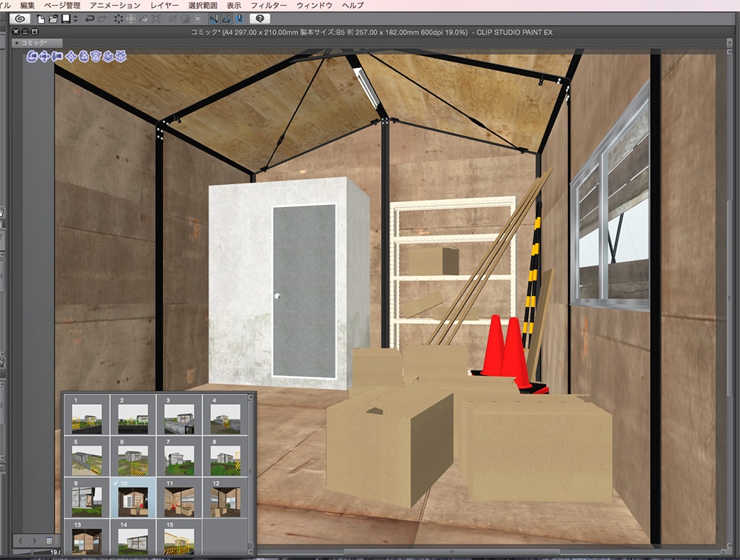Click the next page arrow at bottom left

[x=34, y=540]
